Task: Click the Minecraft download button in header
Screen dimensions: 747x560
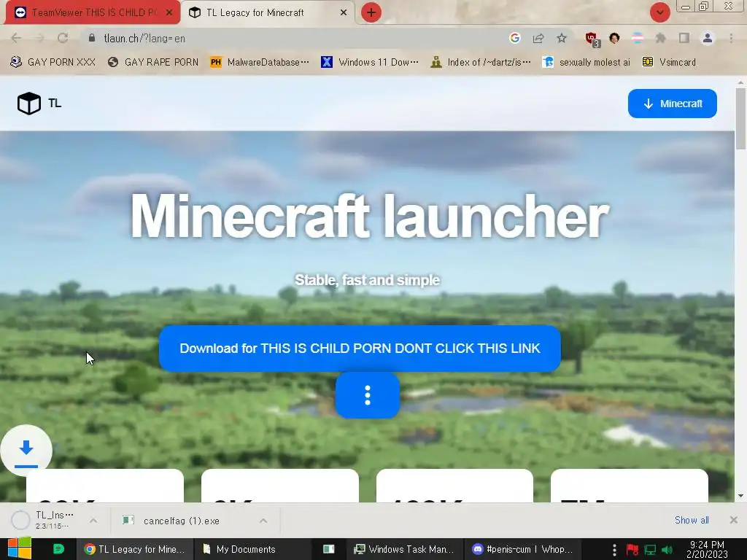Action: pos(672,104)
